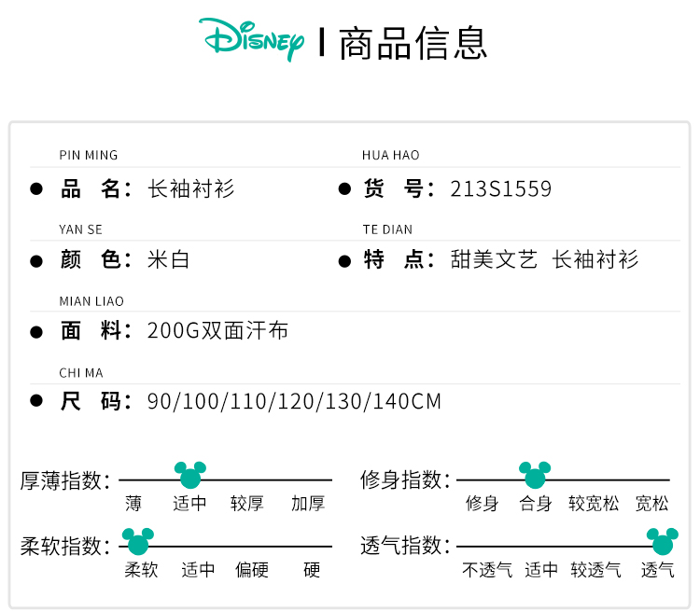Click the Mickey marker on 透气指数 slider
The image size is (700, 611).
tap(663, 541)
